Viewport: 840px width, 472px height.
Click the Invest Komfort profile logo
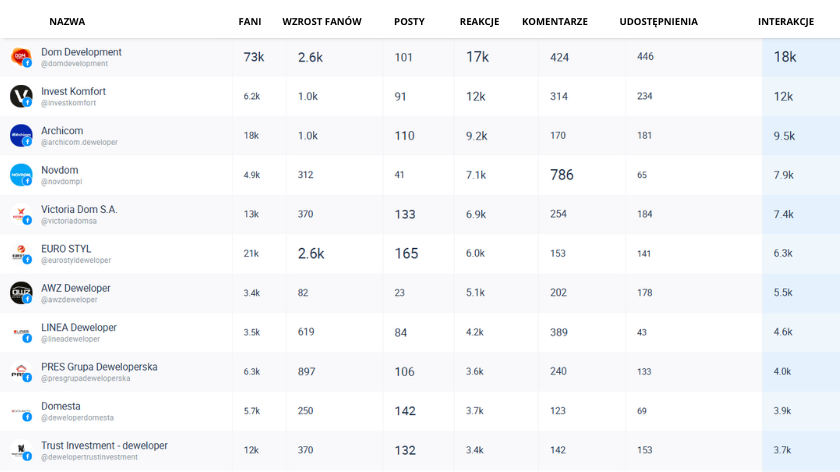click(x=21, y=96)
